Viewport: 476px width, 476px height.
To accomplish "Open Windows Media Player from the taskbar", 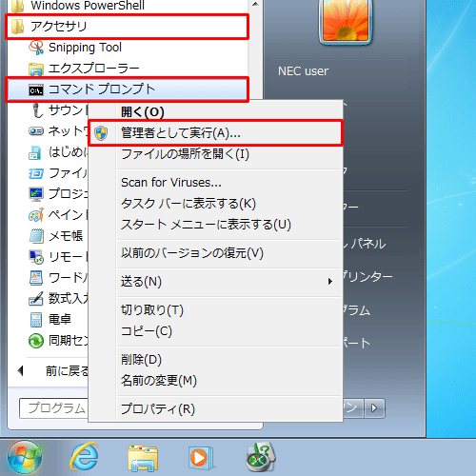I will tap(201, 458).
